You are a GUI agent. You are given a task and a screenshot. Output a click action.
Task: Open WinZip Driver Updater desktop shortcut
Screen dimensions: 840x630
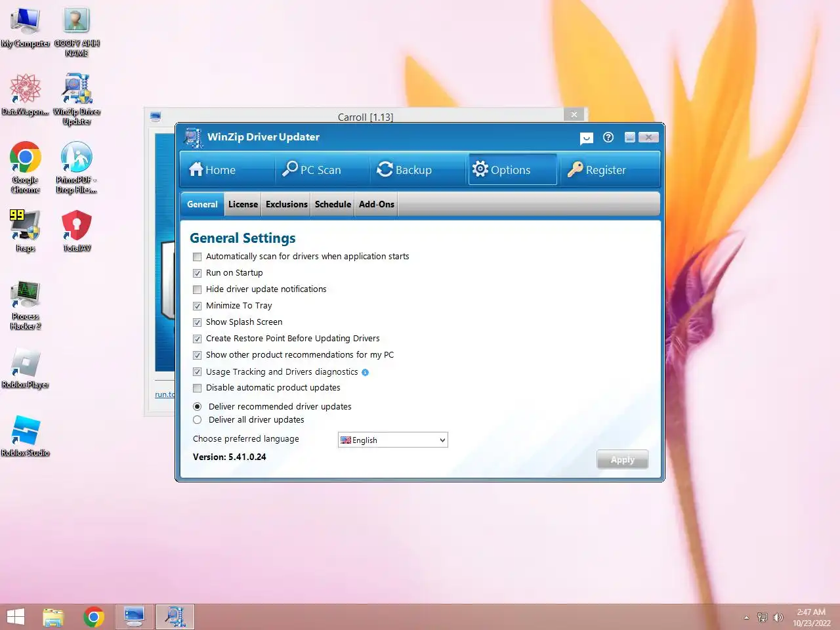(x=77, y=99)
